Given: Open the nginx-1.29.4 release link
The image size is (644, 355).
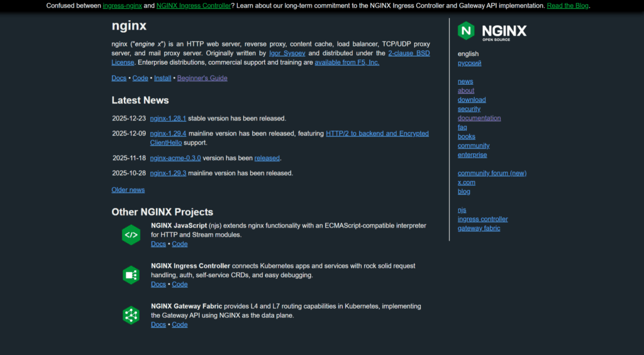Looking at the screenshot, I should pos(168,133).
